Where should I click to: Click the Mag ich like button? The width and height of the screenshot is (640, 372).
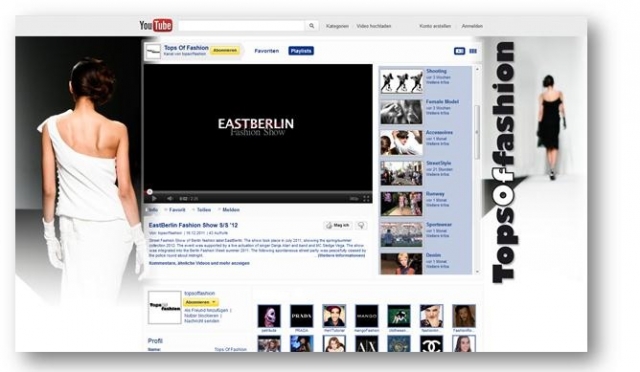[338, 225]
